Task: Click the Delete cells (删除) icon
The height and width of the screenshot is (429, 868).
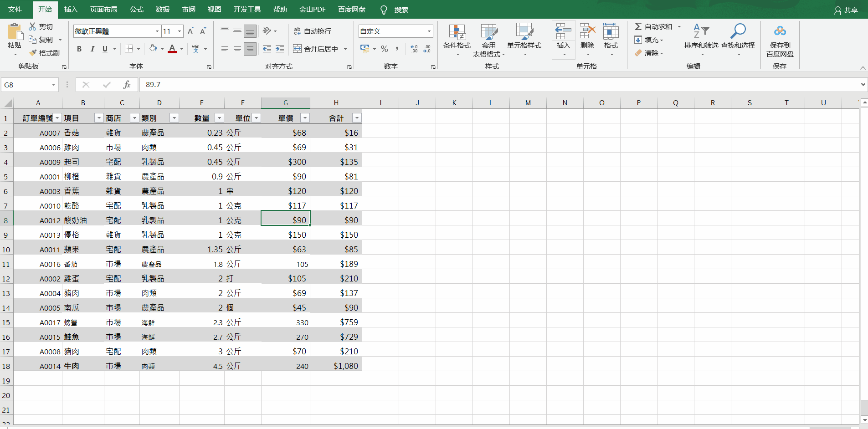Action: click(587, 31)
